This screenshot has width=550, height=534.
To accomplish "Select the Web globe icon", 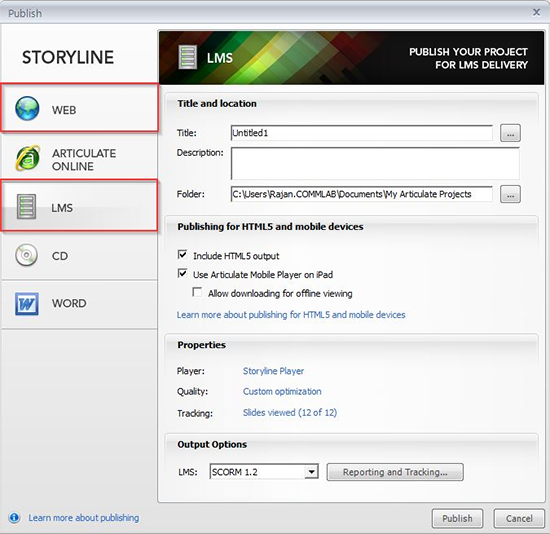I will pyautogui.click(x=27, y=108).
